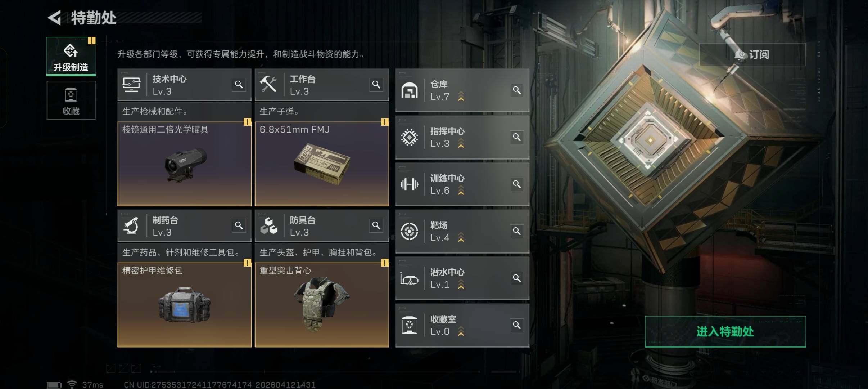Image resolution: width=868 pixels, height=389 pixels.
Task: Select the 棱镜通用二倍光学瞄具 item card
Action: point(184,164)
